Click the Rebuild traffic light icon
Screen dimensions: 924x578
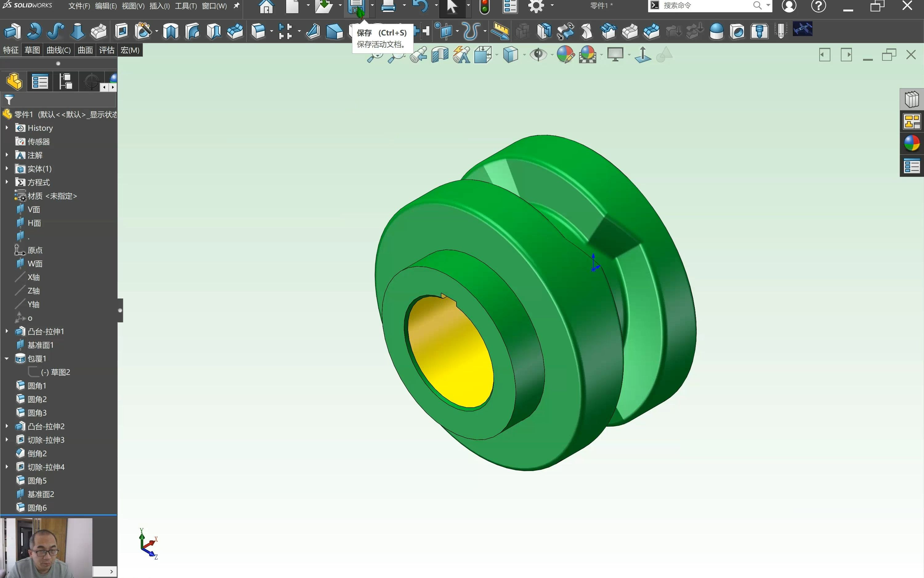click(484, 6)
